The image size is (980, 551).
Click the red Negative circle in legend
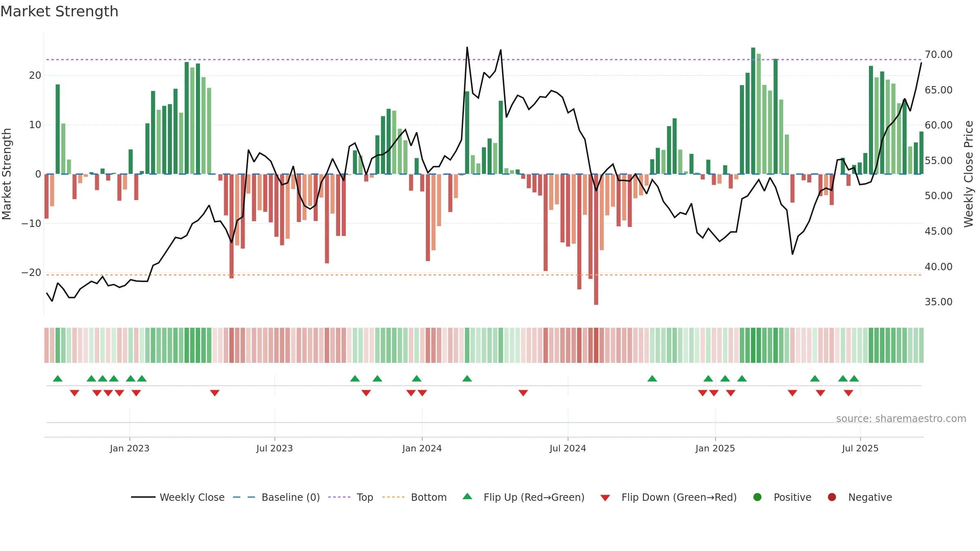tap(832, 497)
